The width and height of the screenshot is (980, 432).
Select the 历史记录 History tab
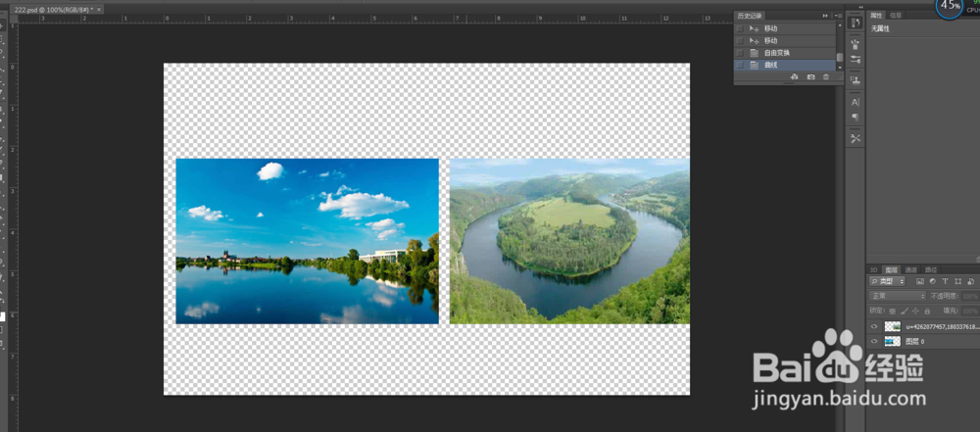[750, 16]
